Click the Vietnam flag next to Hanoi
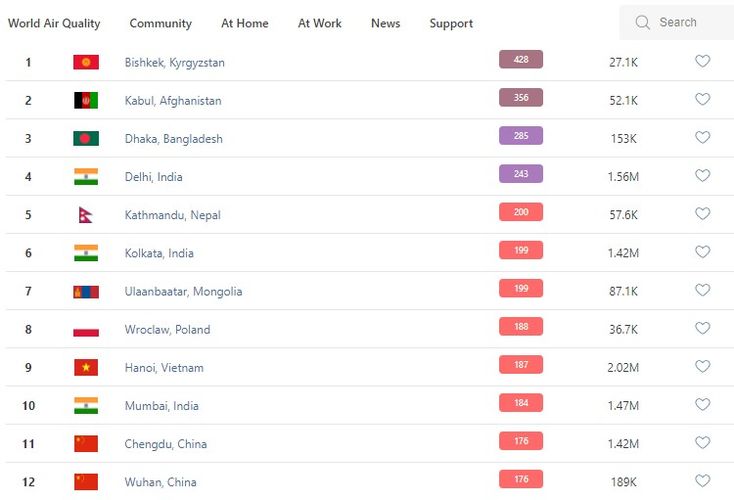734x500 pixels. (x=86, y=367)
